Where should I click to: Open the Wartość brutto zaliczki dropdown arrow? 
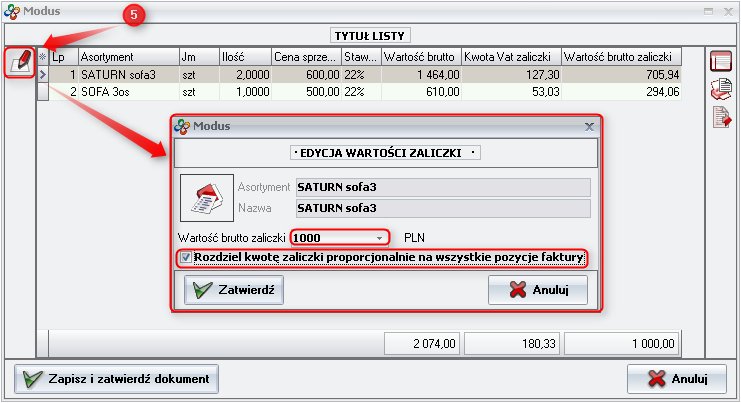tap(379, 238)
